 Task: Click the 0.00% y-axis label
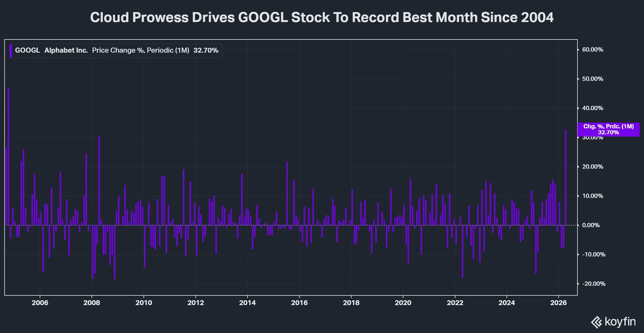click(x=591, y=225)
